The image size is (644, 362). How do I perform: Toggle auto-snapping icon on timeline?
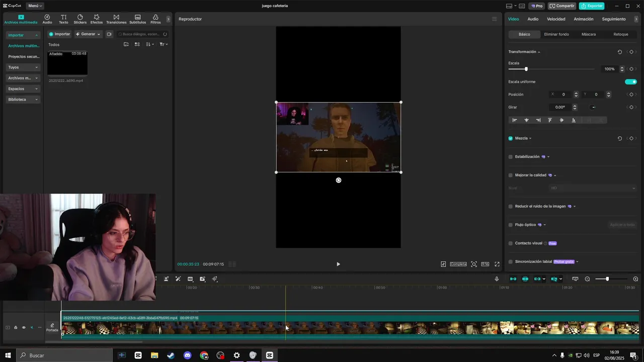point(525,279)
